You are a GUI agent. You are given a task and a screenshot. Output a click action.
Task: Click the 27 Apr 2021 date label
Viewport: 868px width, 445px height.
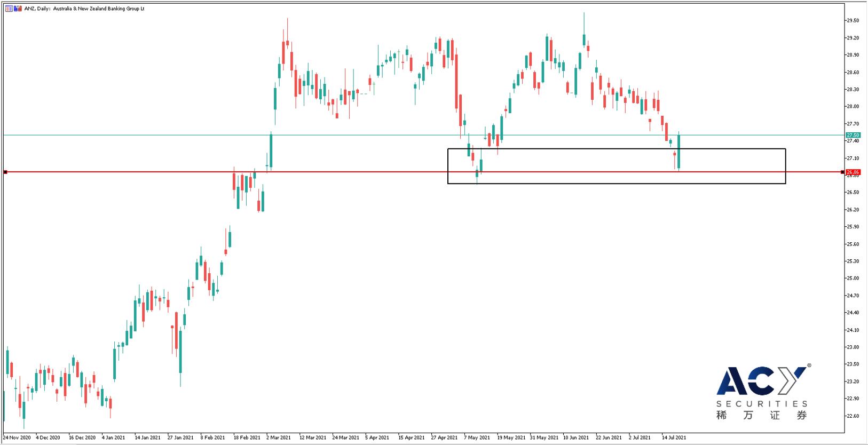click(x=444, y=438)
